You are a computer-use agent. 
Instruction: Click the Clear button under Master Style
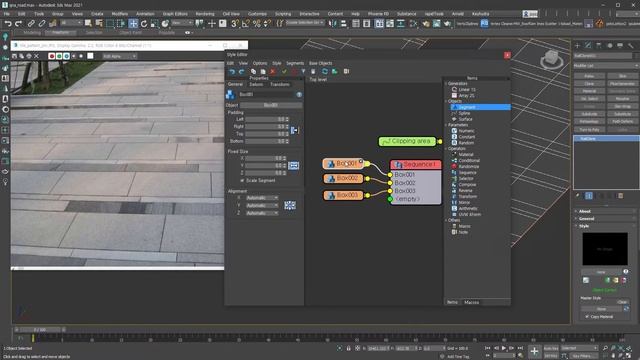coord(622,302)
